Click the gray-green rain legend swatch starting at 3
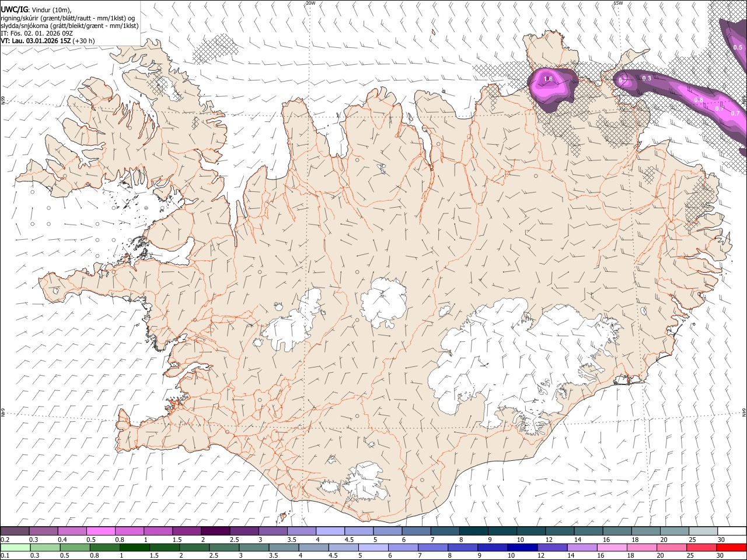 [254, 547]
